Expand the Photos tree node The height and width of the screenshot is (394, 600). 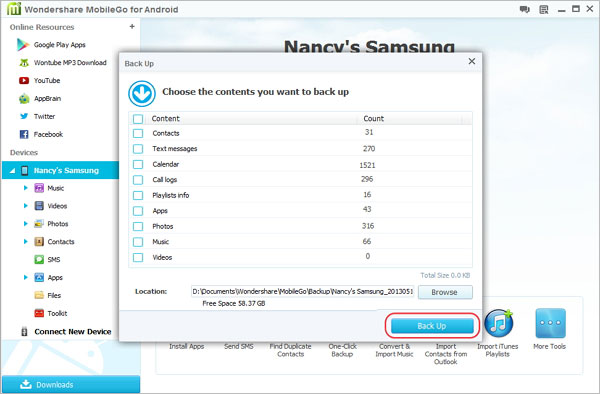tap(26, 224)
